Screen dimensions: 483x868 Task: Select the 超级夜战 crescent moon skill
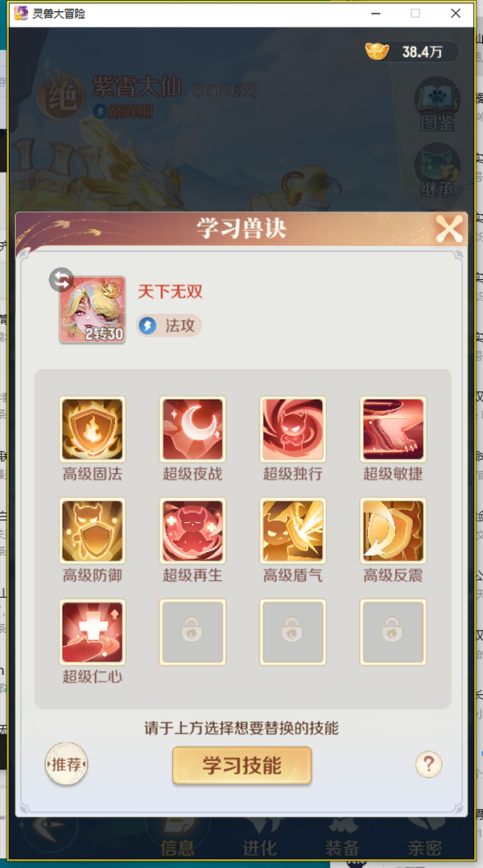[192, 429]
